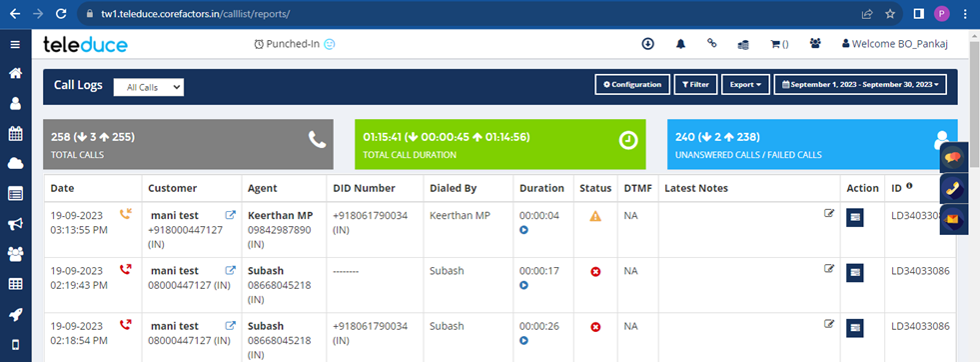980x362 pixels.
Task: Play recording for 00:00:17 call
Action: click(523, 285)
